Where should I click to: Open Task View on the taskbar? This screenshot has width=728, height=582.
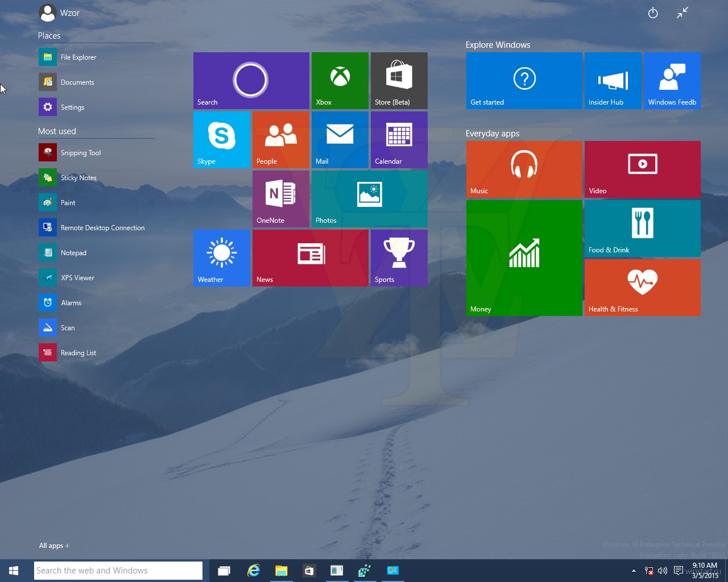[x=224, y=571]
